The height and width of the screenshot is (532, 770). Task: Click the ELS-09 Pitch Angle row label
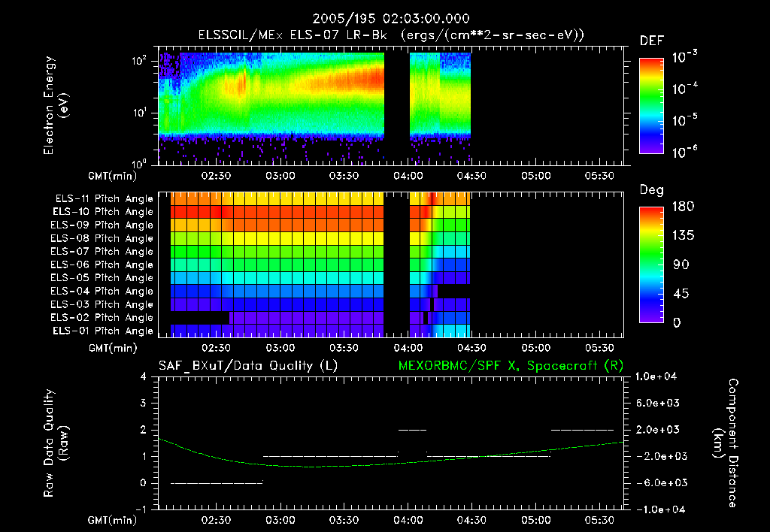tap(102, 225)
